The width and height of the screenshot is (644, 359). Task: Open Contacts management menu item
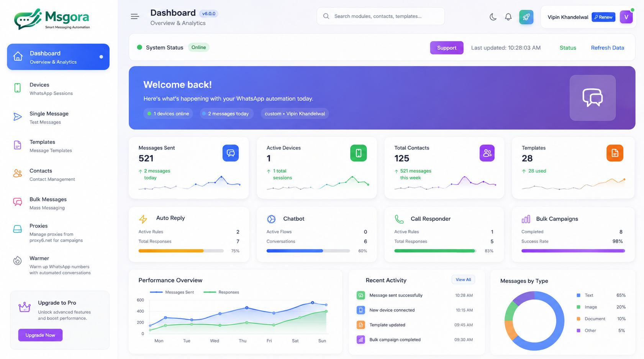click(x=58, y=175)
